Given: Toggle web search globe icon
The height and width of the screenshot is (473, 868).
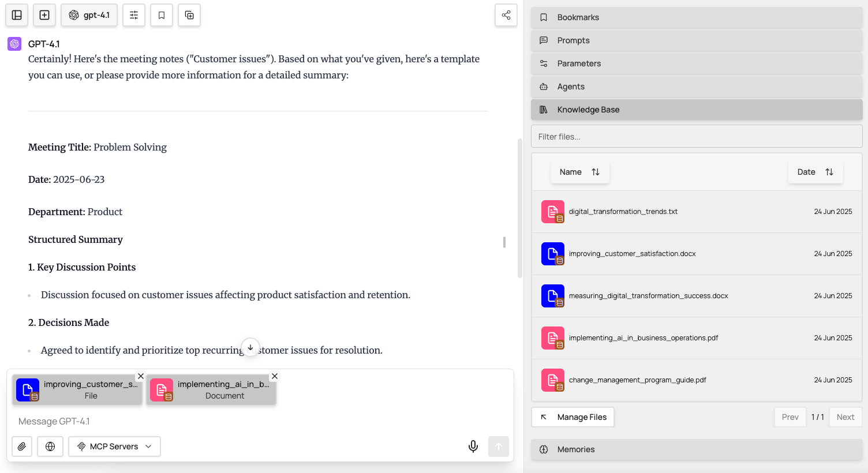Looking at the screenshot, I should (x=50, y=446).
